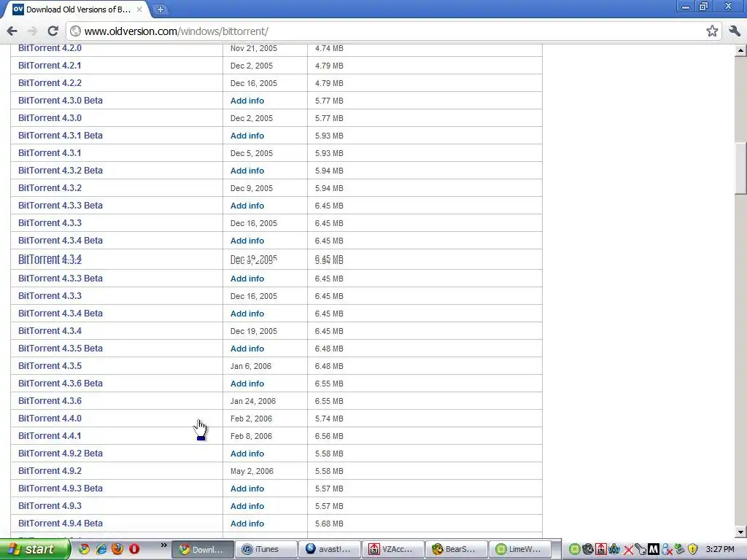The height and width of the screenshot is (560, 747).
Task: Click Add info for BitTorrent 4.3.6 Beta
Action: pos(247,384)
